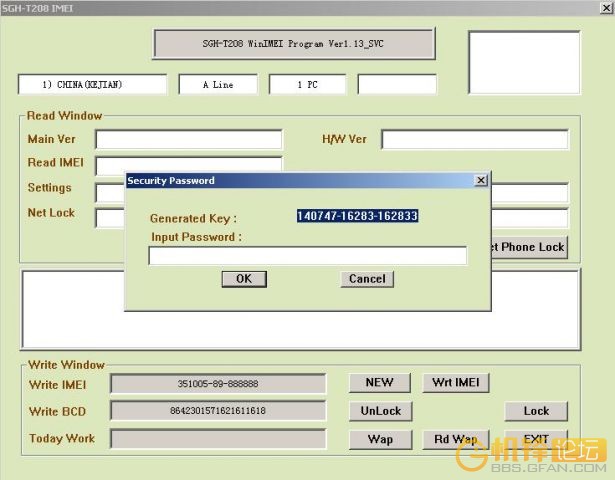Click the Wap button

(x=380, y=439)
